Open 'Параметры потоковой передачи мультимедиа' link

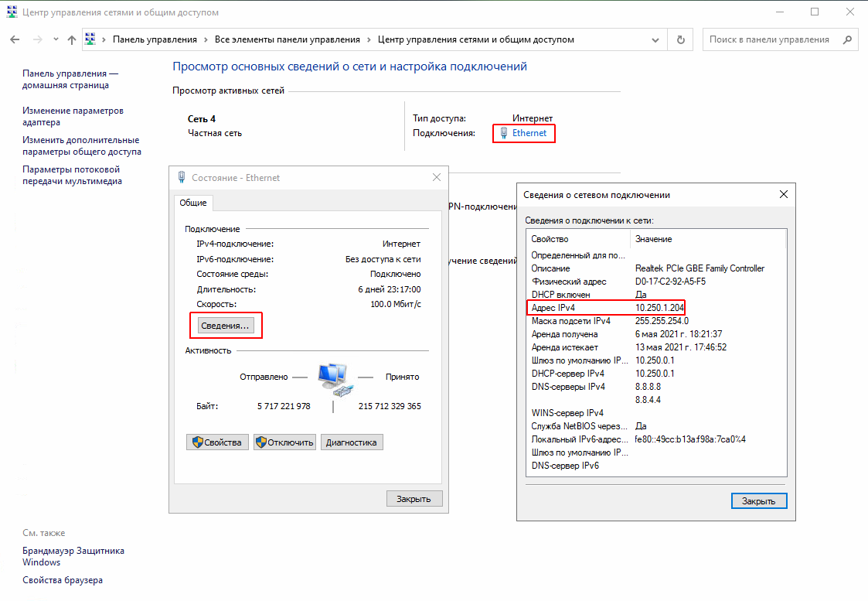click(x=72, y=175)
